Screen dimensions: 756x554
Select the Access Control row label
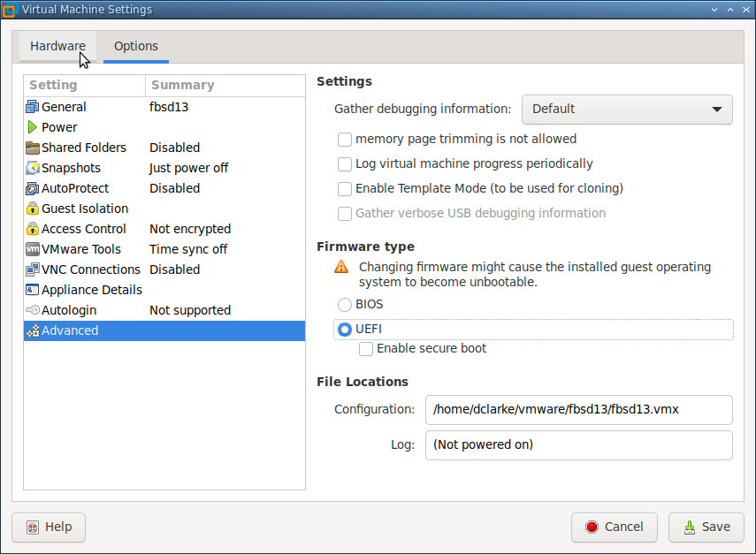84,229
